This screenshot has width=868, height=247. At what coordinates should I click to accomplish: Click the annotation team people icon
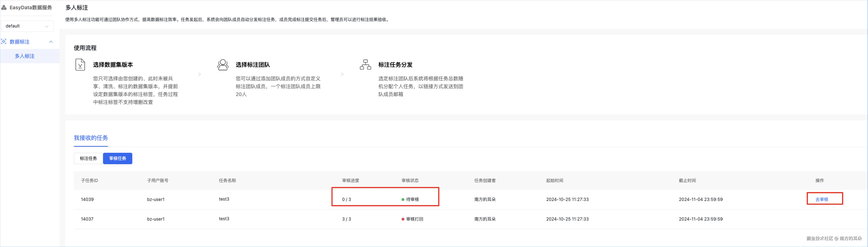(x=223, y=64)
